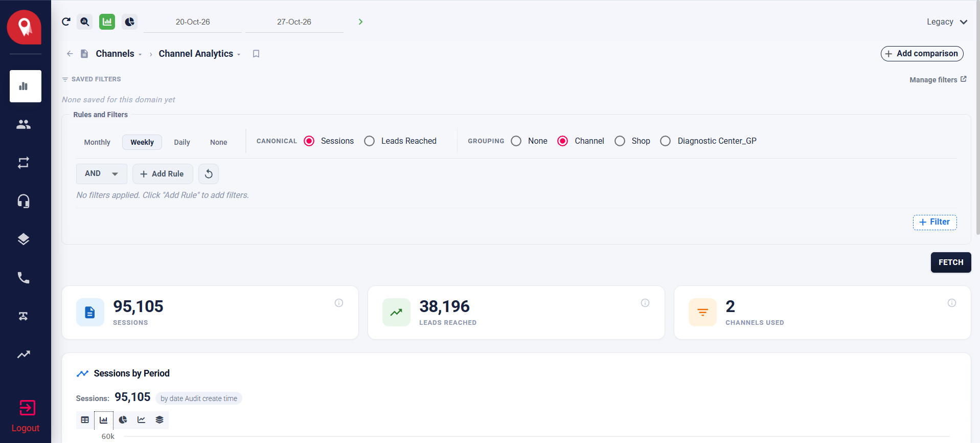The width and height of the screenshot is (980, 443).
Task: Open the Legacy dropdown
Action: point(947,22)
